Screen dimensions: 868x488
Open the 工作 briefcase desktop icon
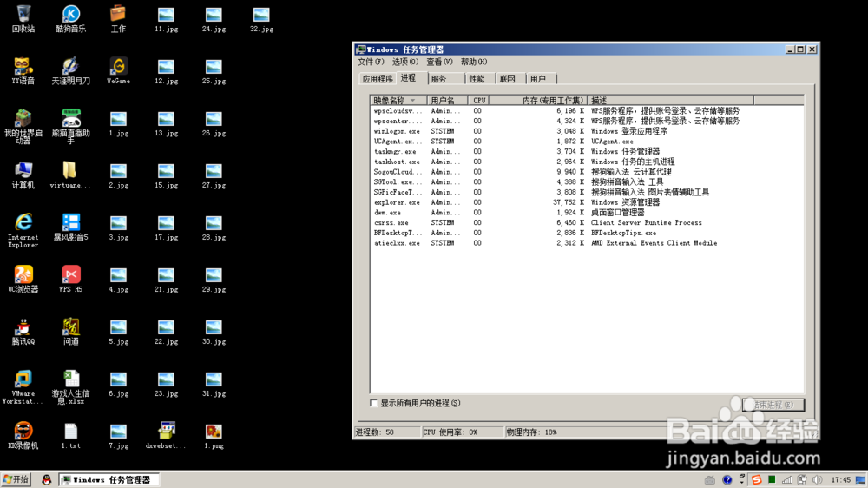click(118, 19)
